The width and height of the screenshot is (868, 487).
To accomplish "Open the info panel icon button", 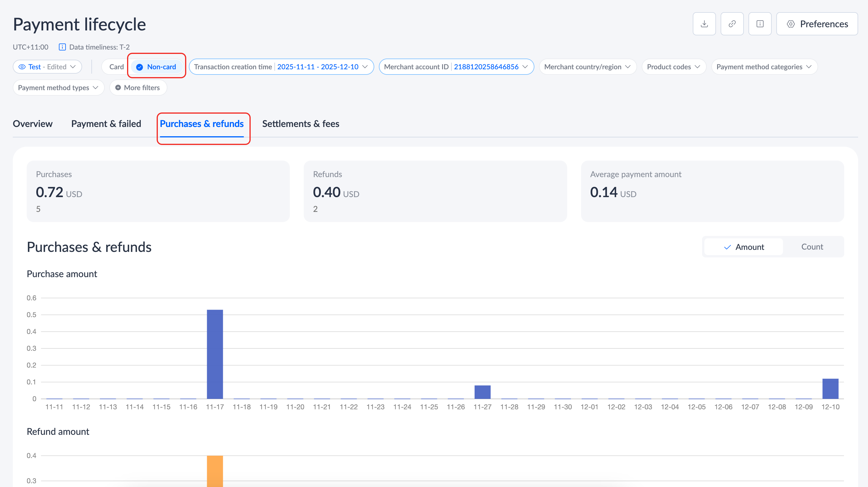I will pyautogui.click(x=759, y=24).
